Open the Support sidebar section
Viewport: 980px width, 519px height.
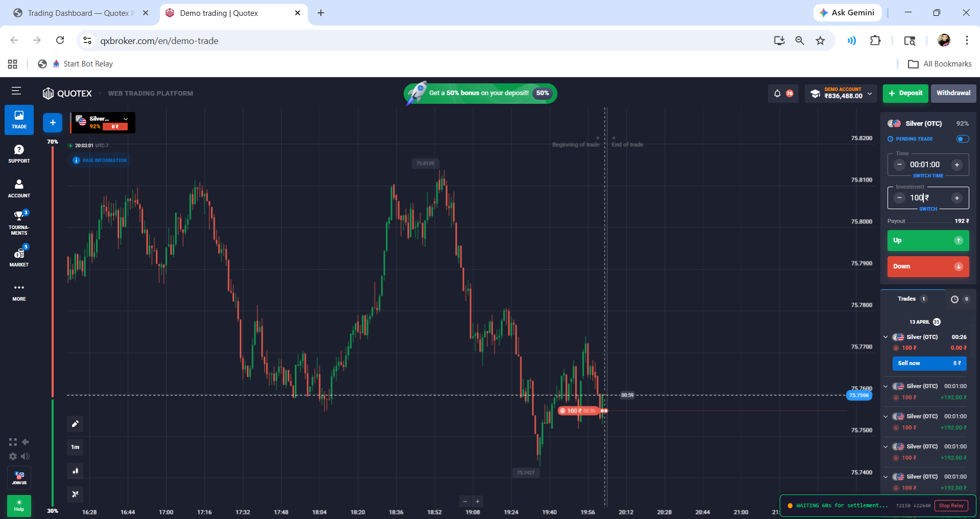tap(19, 154)
